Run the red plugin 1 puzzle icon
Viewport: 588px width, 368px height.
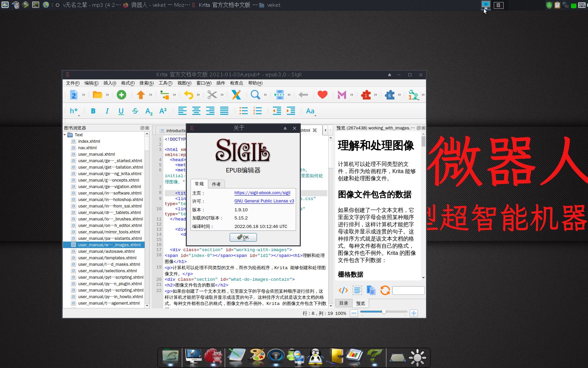coord(366,95)
